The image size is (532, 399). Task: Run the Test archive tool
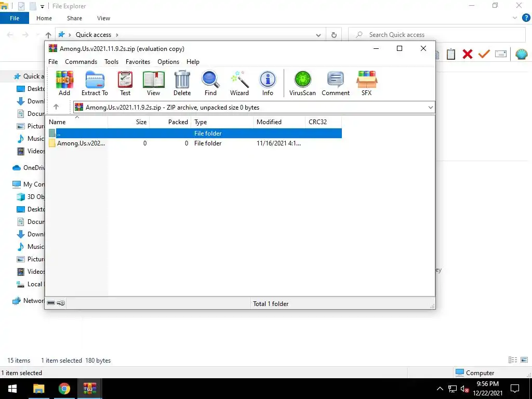(x=125, y=83)
